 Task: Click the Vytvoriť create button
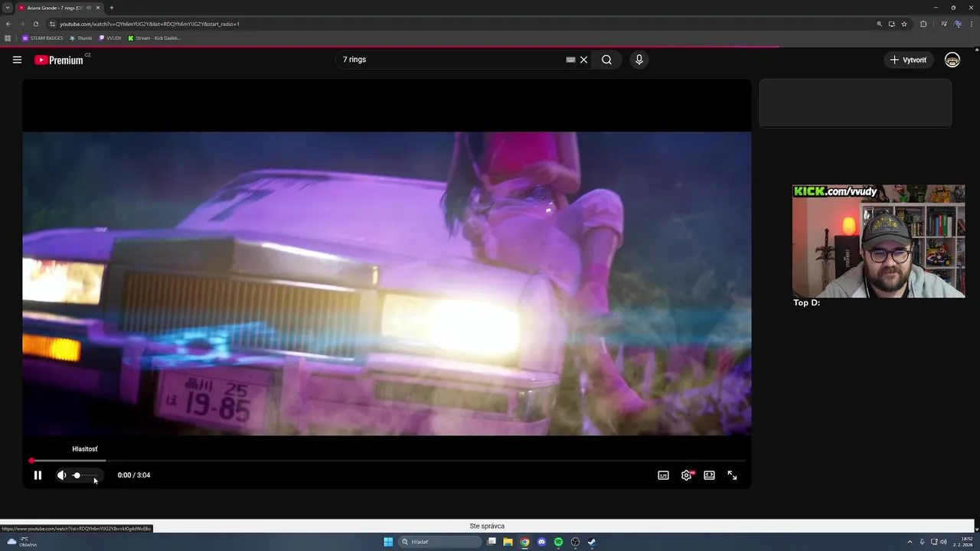tap(909, 60)
